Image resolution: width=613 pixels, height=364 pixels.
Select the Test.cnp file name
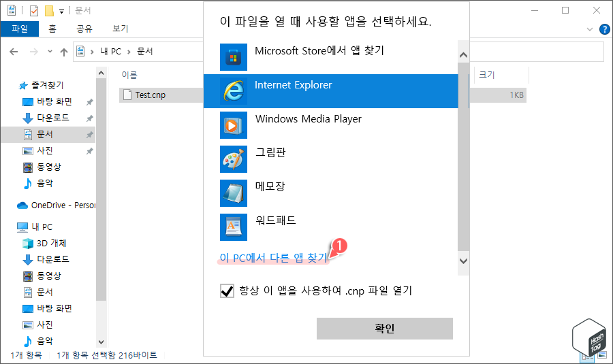[151, 95]
